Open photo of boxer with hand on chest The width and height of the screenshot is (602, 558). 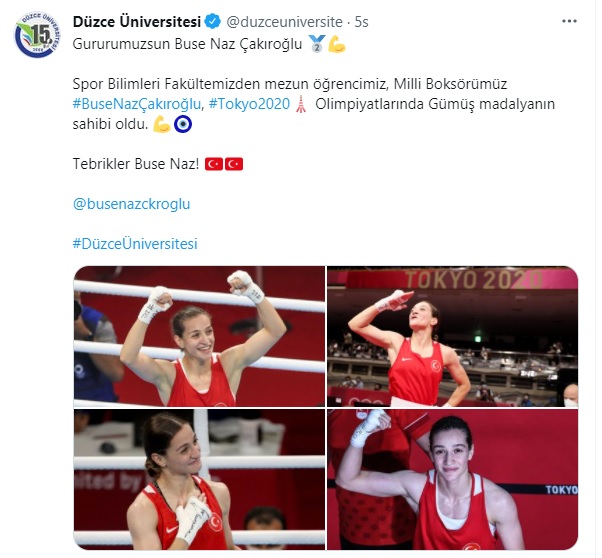[x=199, y=480]
